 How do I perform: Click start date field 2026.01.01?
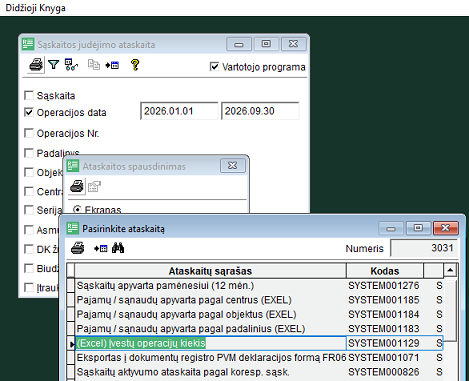(179, 111)
